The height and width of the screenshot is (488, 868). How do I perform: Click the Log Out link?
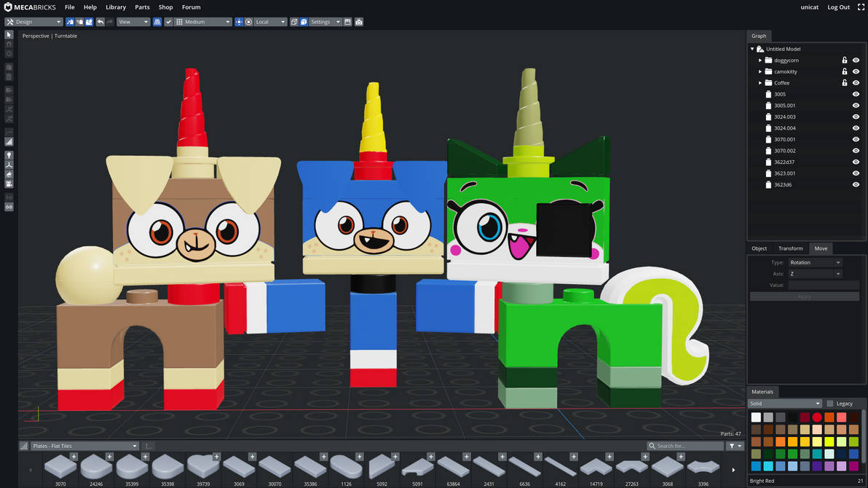click(x=838, y=7)
